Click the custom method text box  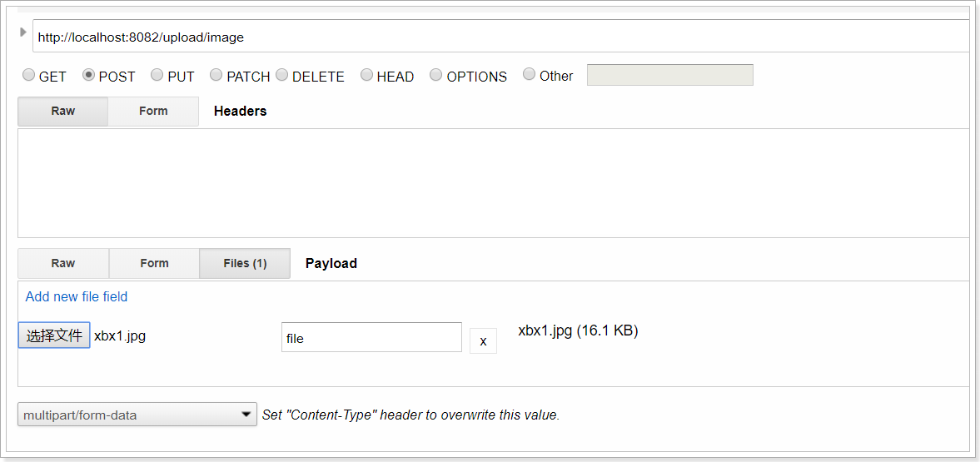pyautogui.click(x=669, y=75)
